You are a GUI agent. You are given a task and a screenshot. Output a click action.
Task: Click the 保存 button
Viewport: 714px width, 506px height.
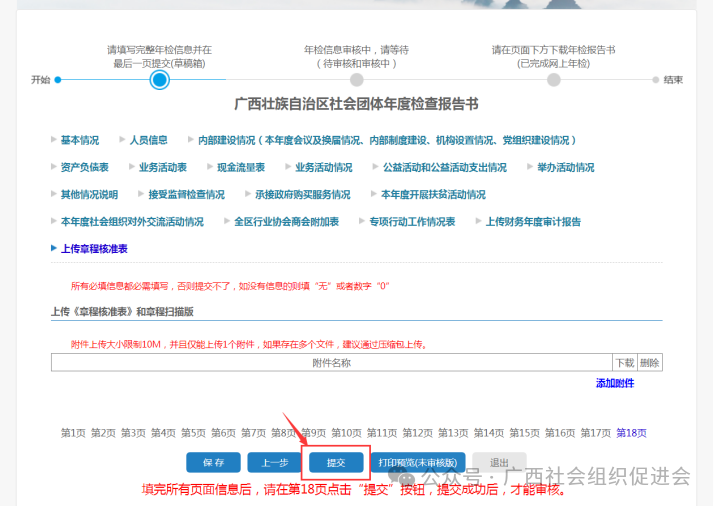pyautogui.click(x=213, y=462)
